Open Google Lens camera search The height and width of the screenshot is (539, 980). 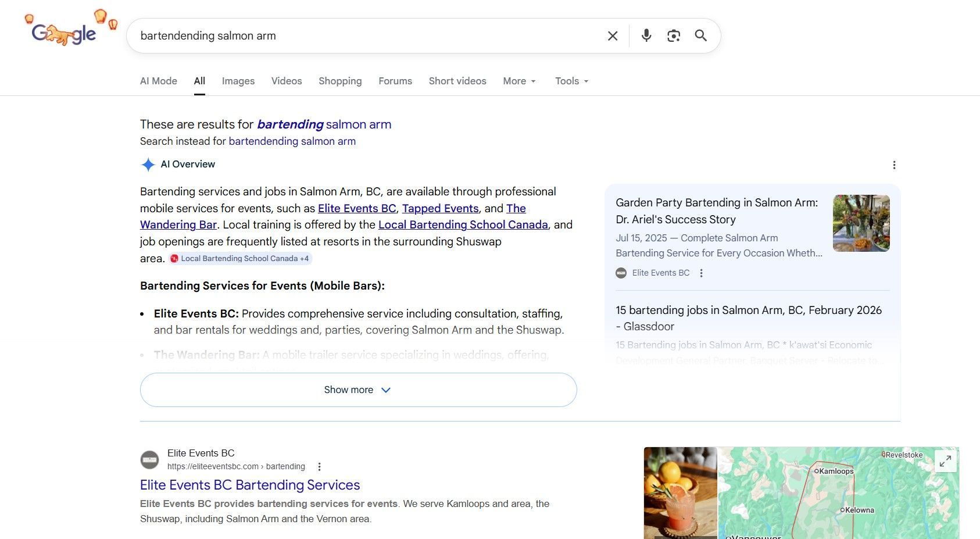tap(673, 35)
